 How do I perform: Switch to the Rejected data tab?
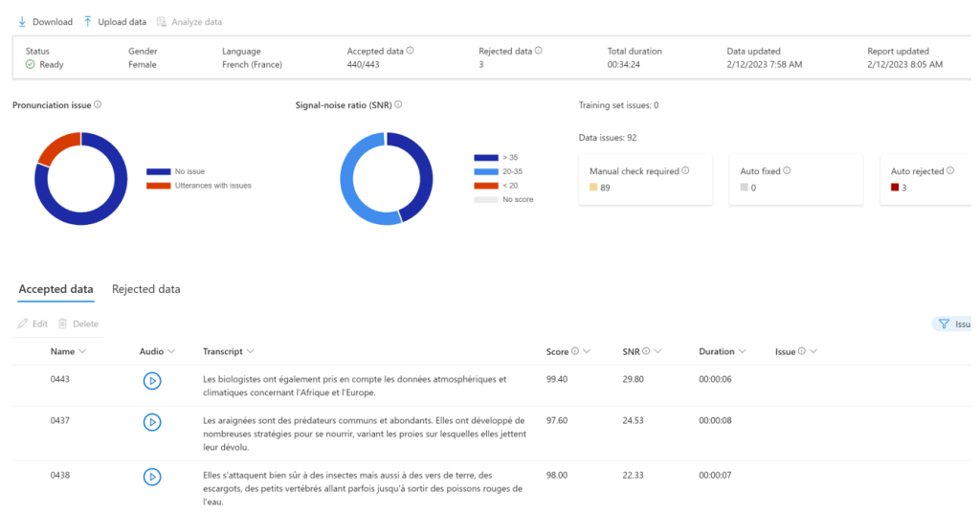(145, 289)
